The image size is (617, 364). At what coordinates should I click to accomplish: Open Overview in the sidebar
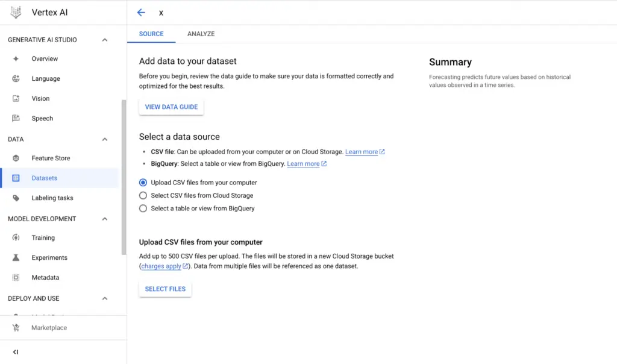click(x=60, y=58)
